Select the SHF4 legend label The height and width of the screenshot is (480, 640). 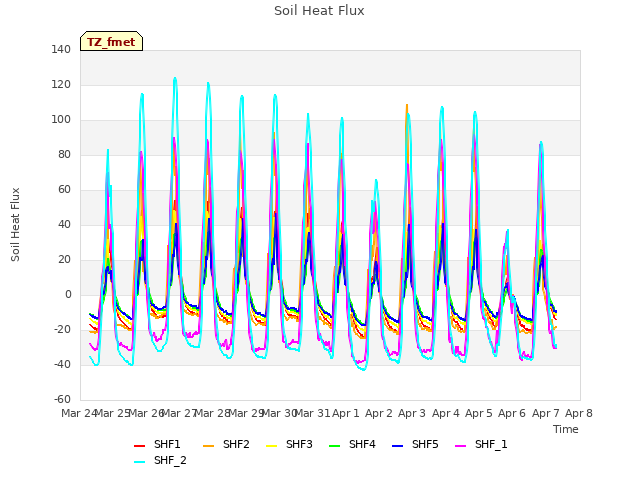coord(362,444)
